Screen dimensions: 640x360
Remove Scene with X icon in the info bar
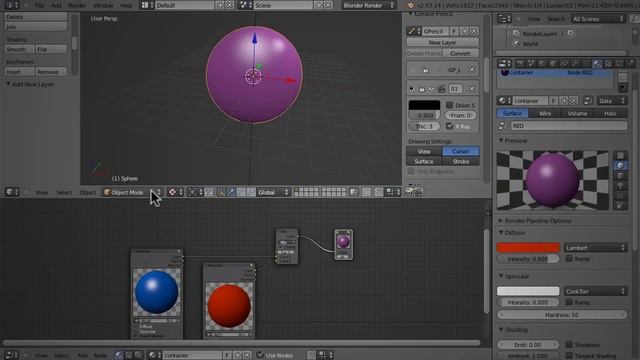pos(328,5)
